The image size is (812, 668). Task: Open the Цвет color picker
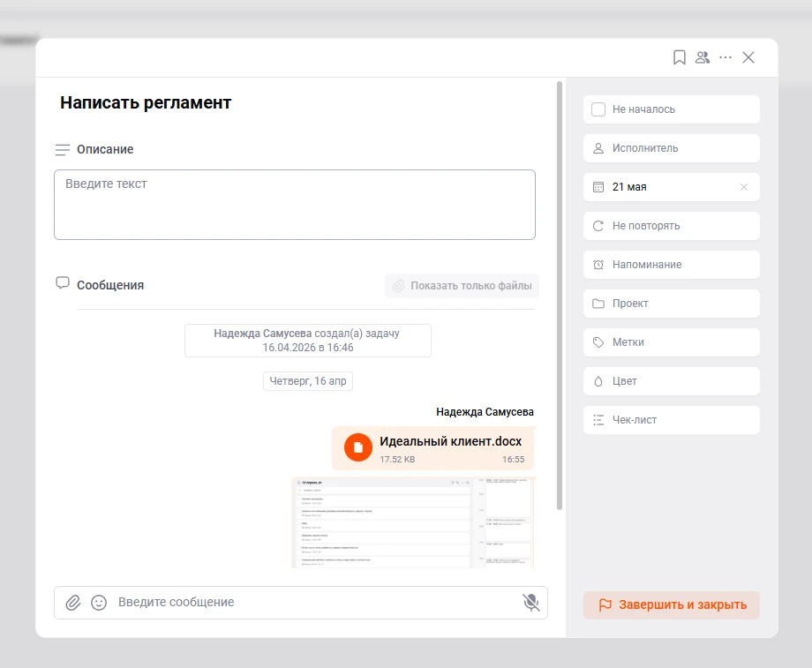(x=671, y=381)
